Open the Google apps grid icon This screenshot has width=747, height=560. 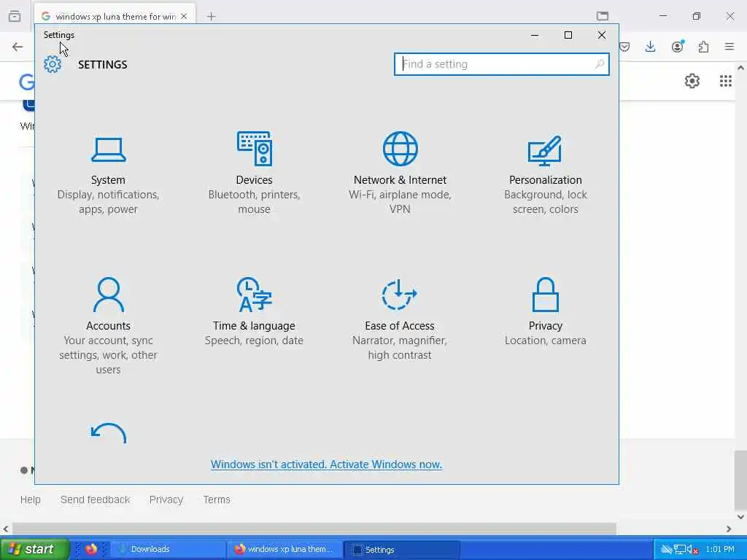(x=726, y=81)
